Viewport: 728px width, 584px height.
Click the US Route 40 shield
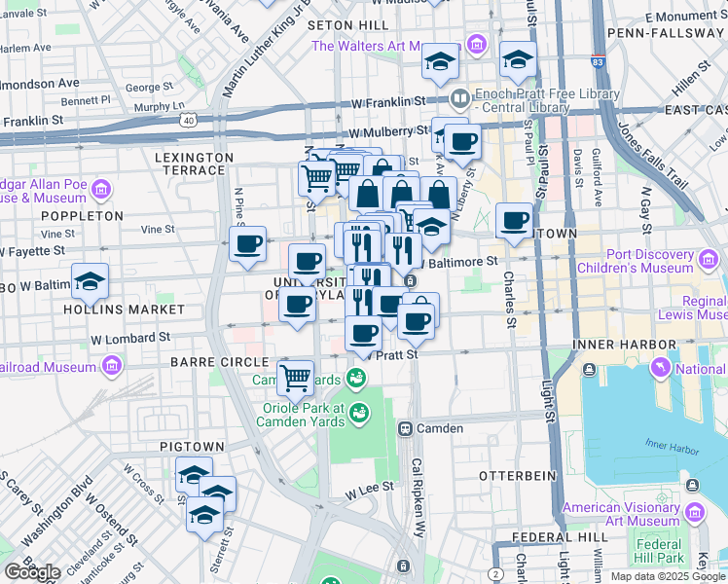(186, 121)
